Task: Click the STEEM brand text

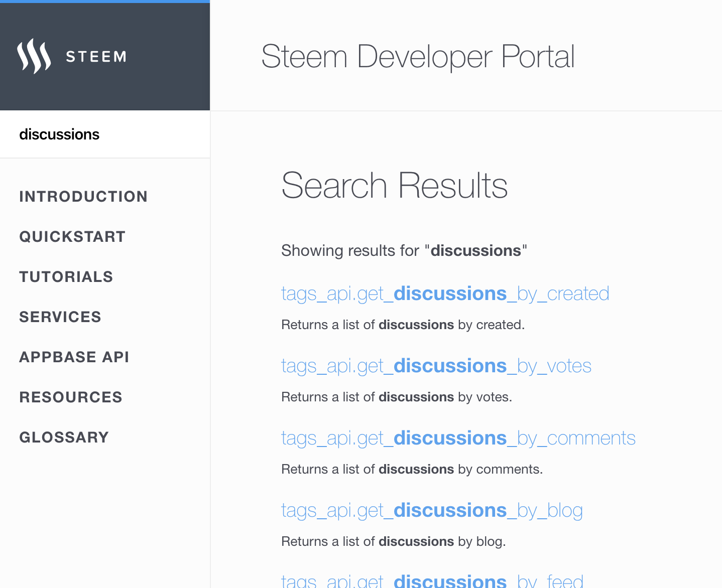Action: click(x=96, y=57)
